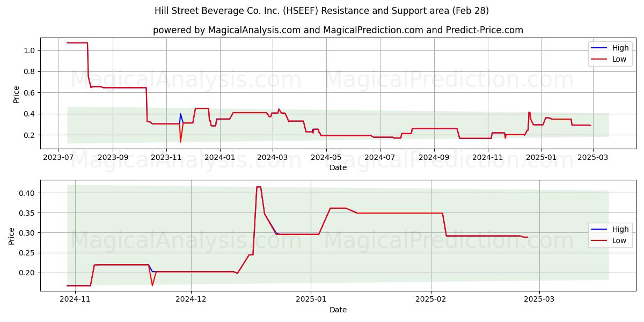Click the 2025-01 tick label on bottom chart
The width and height of the screenshot is (644, 322).
312,299
